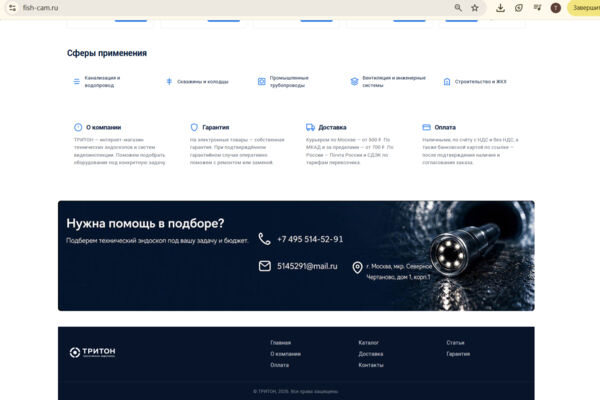The image size is (600, 400).
Task: Click the ТРИТОН footer logo
Action: pos(92,352)
